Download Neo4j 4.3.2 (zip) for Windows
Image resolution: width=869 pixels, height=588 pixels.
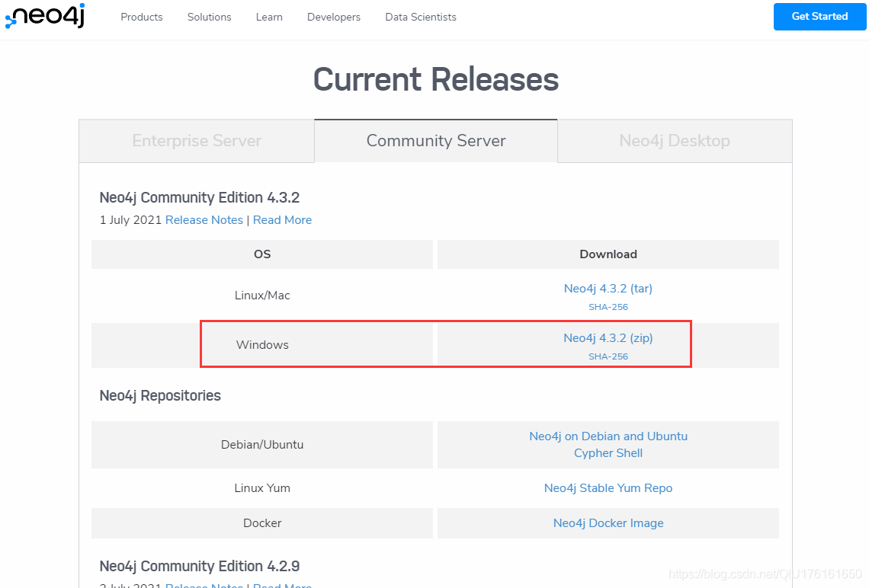tap(608, 337)
